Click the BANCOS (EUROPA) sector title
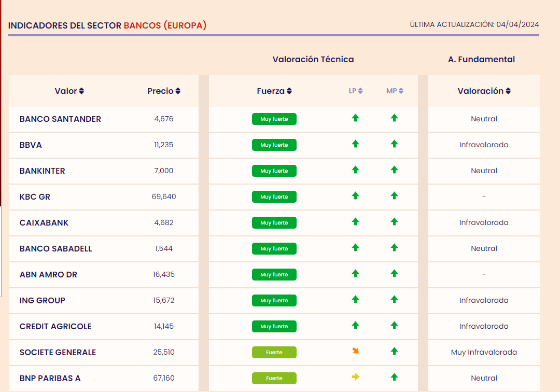The width and height of the screenshot is (560, 392). 165,25
